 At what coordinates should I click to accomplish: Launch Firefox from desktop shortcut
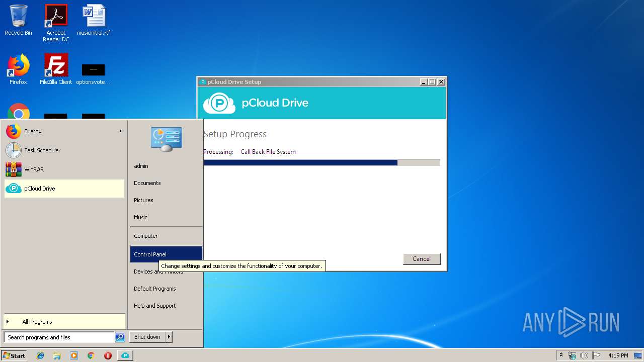point(18,69)
